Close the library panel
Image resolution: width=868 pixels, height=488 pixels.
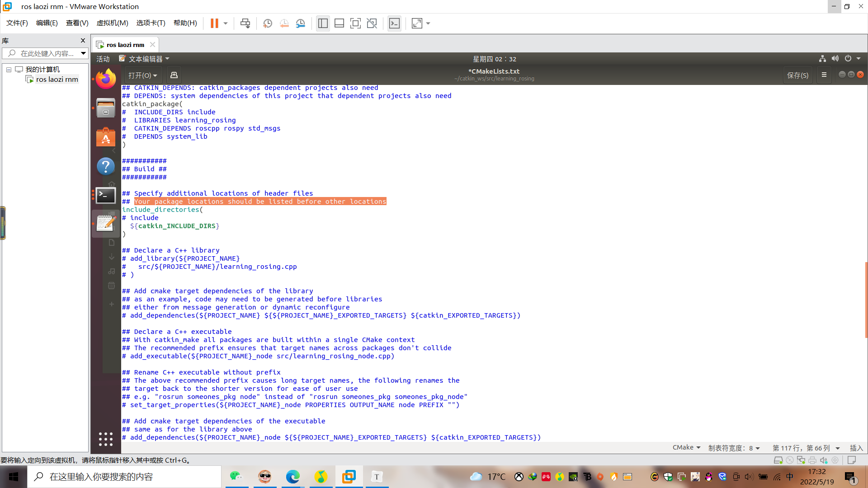click(x=83, y=41)
